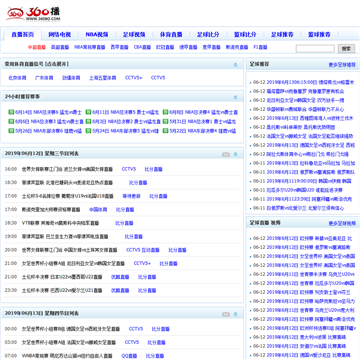Open the green icon for 5月24日 NBA东部决赛5
360x360 pixels.
tap(88, 131)
